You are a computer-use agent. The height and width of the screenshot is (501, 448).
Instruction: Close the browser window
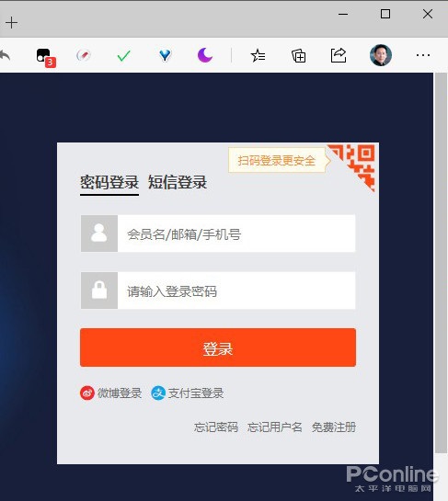click(x=428, y=14)
